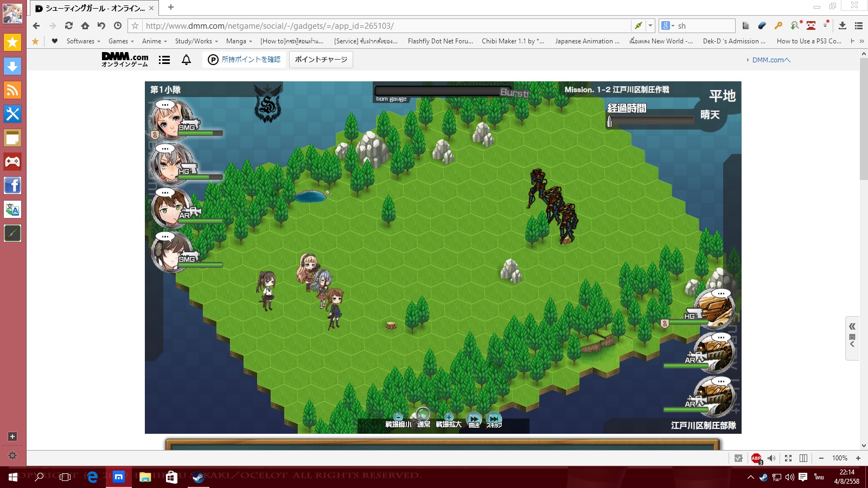Go back to the previous page

[36, 25]
